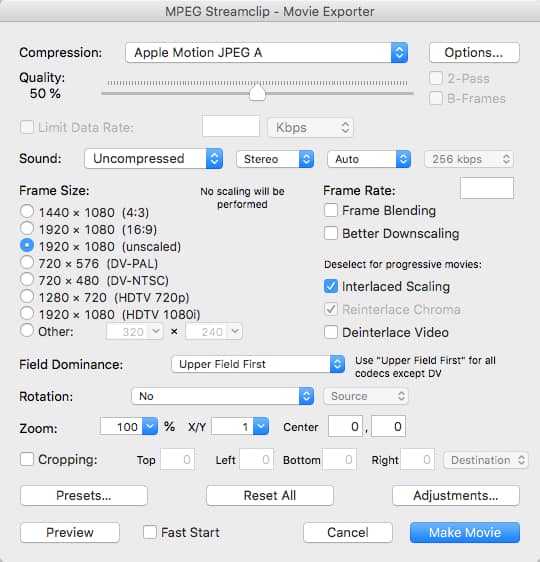
Task: Uncheck Interlaced Scaling
Action: tap(330, 286)
